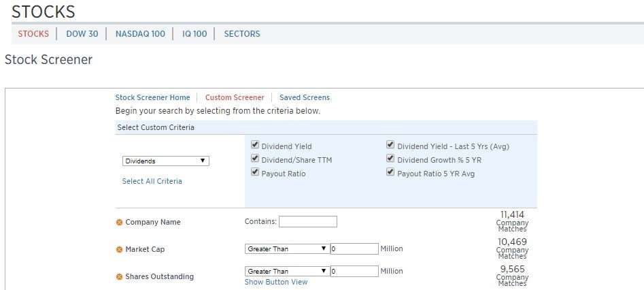
Task: Click the Market Cap value input field
Action: (x=354, y=249)
